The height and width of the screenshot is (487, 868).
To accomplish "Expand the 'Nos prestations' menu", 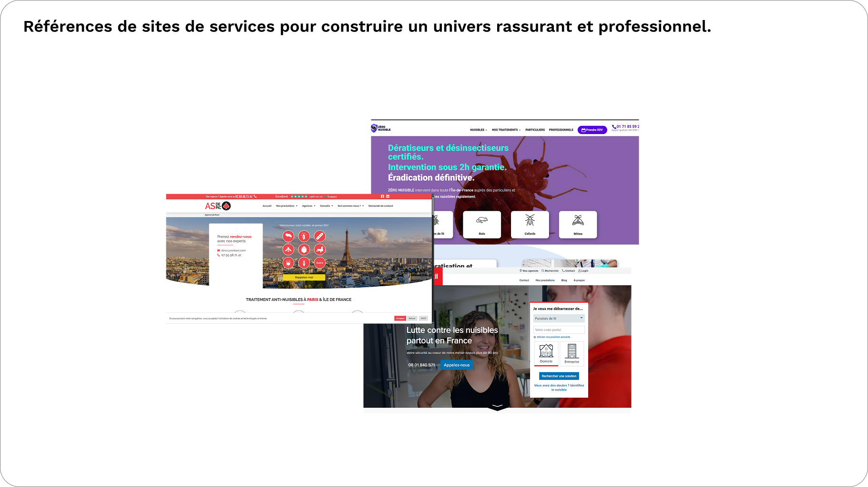I will 286,206.
